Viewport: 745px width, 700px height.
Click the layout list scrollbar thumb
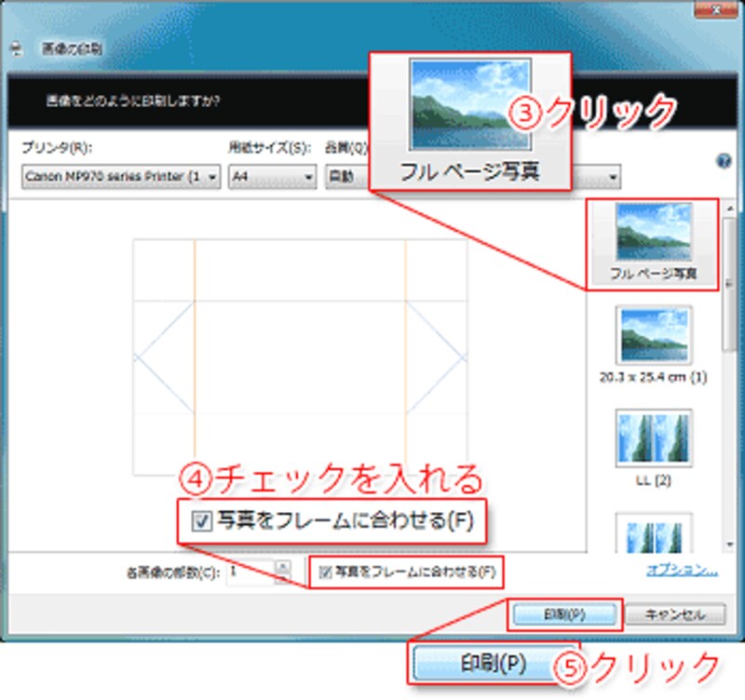pyautogui.click(x=729, y=285)
